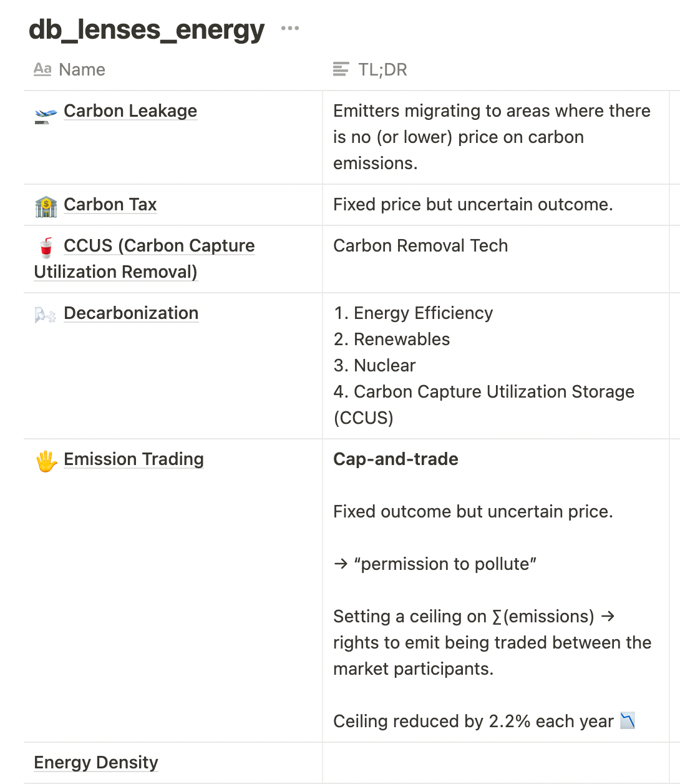The image size is (680, 784).
Task: Open the database three-dot options menu
Action: pyautogui.click(x=289, y=29)
